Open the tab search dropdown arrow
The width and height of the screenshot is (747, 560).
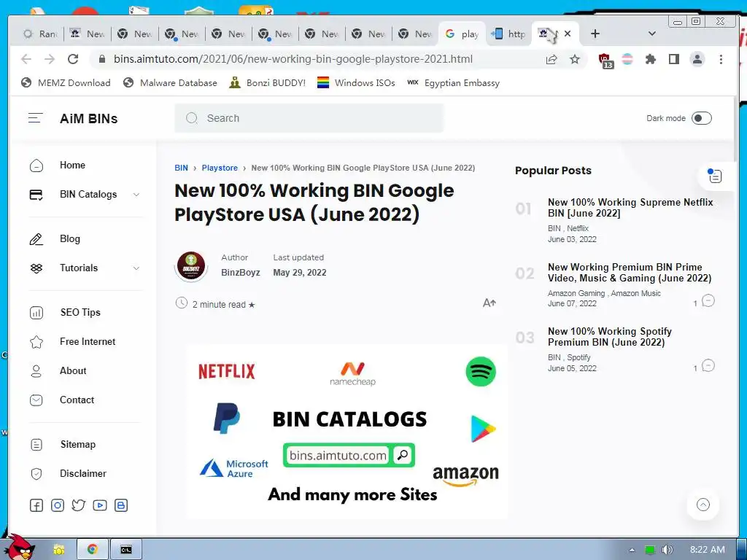pos(652,34)
